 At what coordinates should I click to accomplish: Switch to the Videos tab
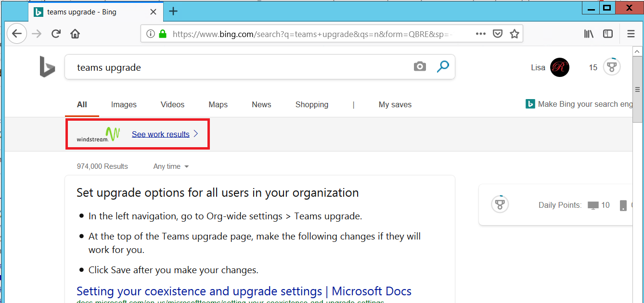click(x=173, y=104)
